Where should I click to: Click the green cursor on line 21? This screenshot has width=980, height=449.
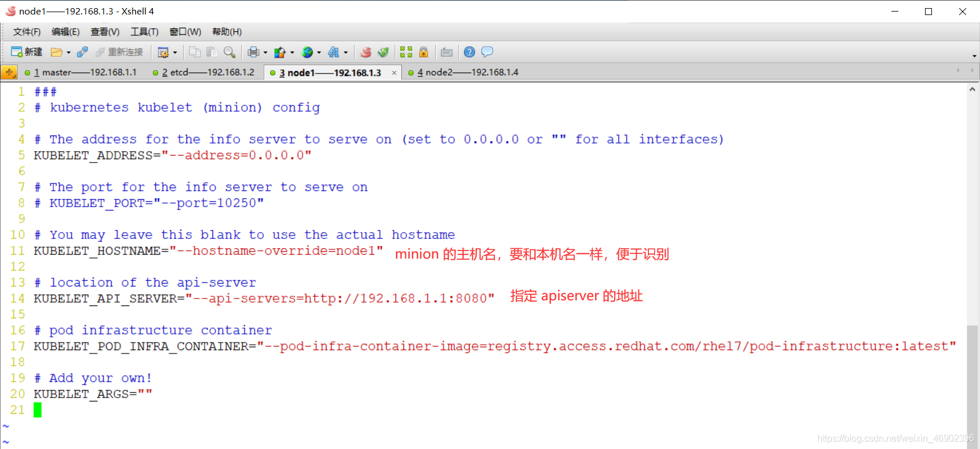click(x=38, y=410)
